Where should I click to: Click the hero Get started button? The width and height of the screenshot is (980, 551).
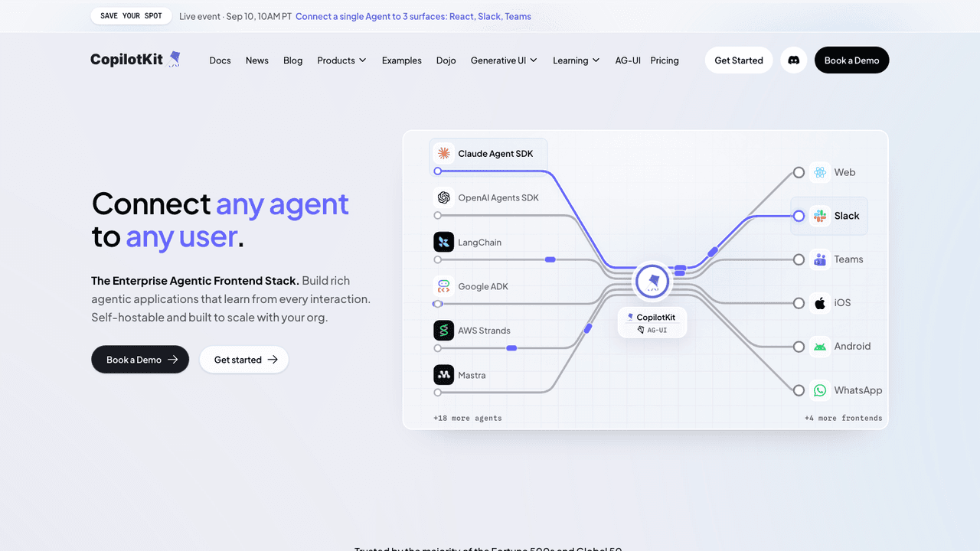[244, 359]
